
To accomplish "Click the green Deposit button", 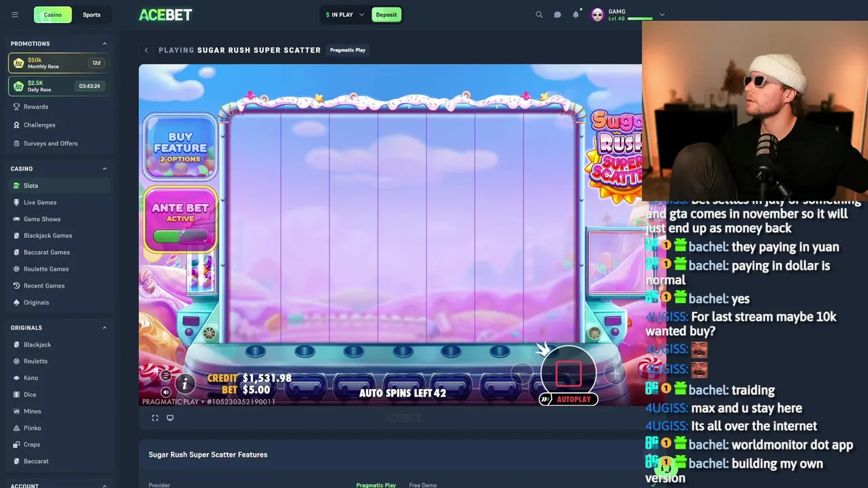I will [387, 14].
